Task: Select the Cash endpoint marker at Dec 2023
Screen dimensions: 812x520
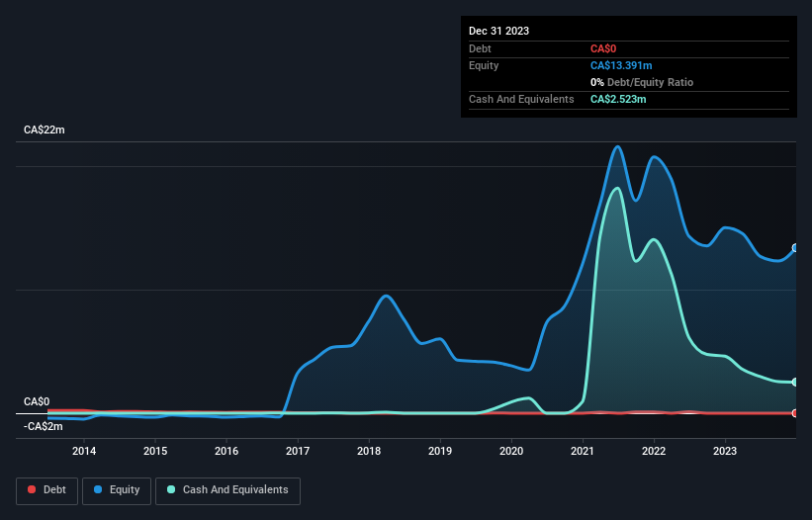Action: click(x=795, y=382)
